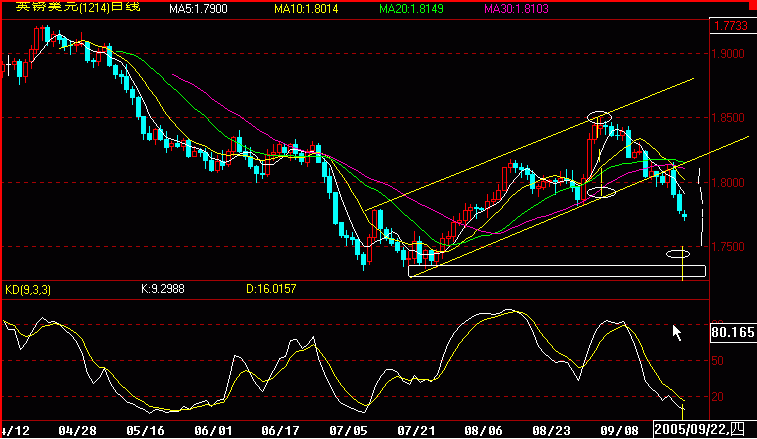Click the latest candlestick at far right

click(685, 215)
